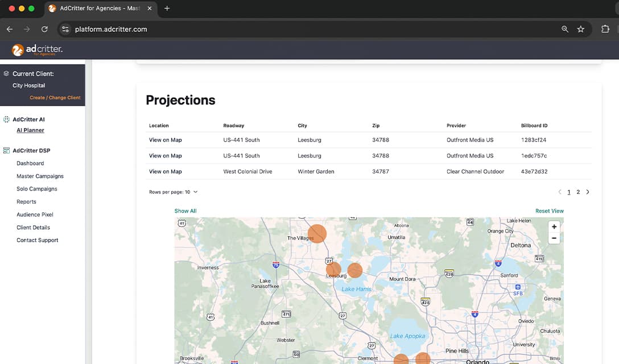Click Create / Change Client link
Viewport: 619px width, 364px height.
55,98
